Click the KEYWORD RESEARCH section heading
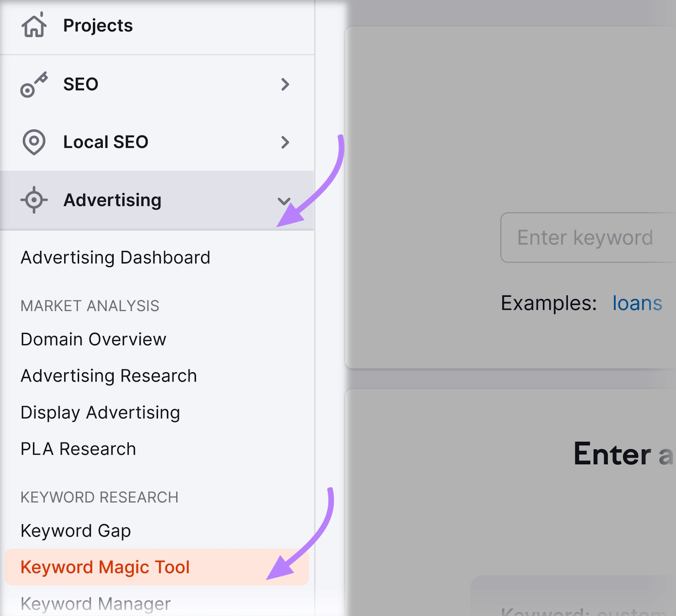 [99, 497]
